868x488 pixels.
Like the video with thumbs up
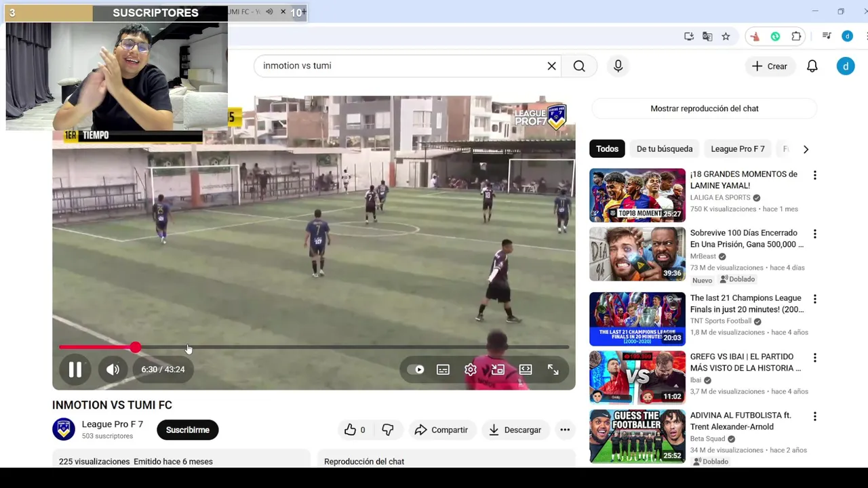(355, 430)
